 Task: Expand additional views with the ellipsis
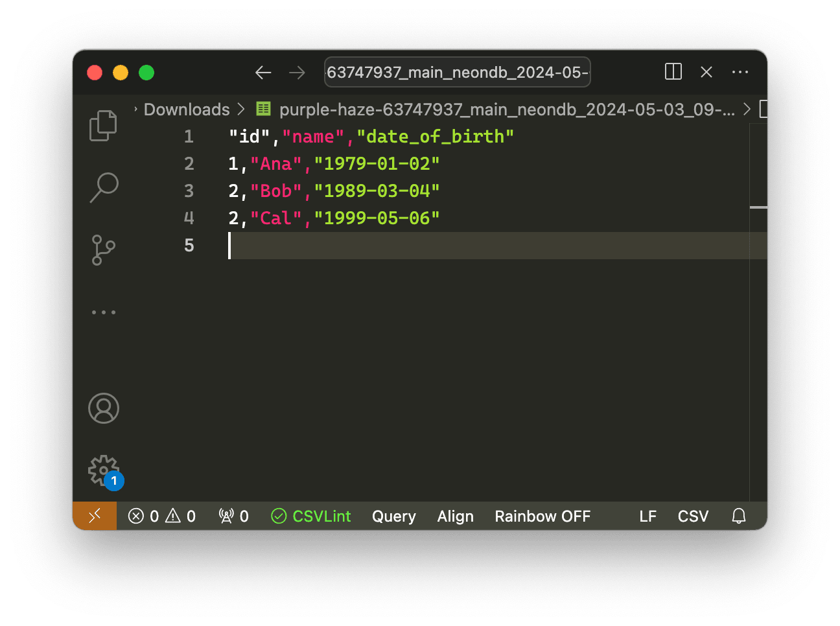(104, 312)
